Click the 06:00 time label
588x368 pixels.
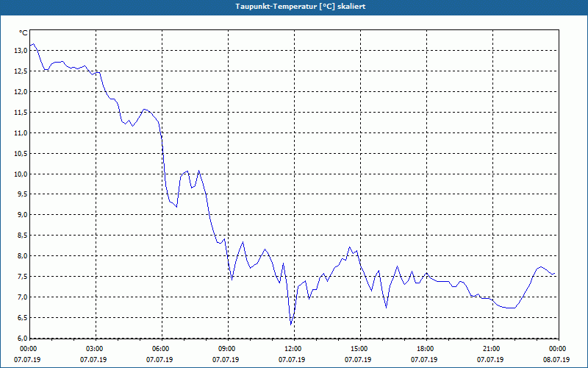(160, 349)
